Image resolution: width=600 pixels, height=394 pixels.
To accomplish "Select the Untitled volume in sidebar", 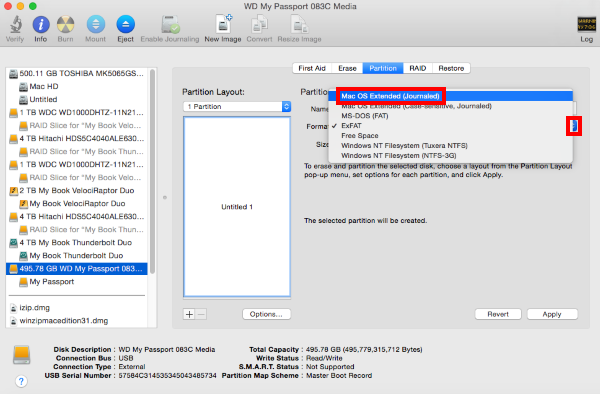I will click(x=77, y=99).
